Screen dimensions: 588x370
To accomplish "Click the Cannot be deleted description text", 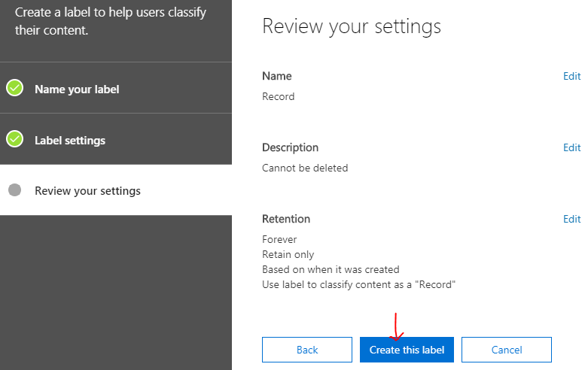I will click(x=305, y=168).
